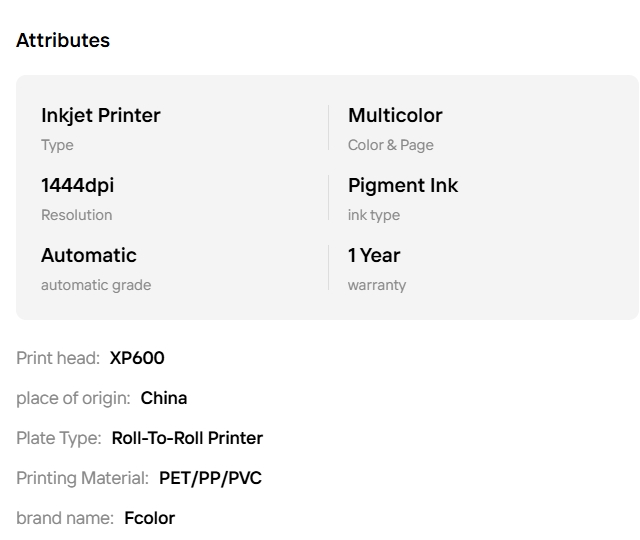Click the Multicolor attribute value
This screenshot has height=540, width=640.
click(395, 115)
